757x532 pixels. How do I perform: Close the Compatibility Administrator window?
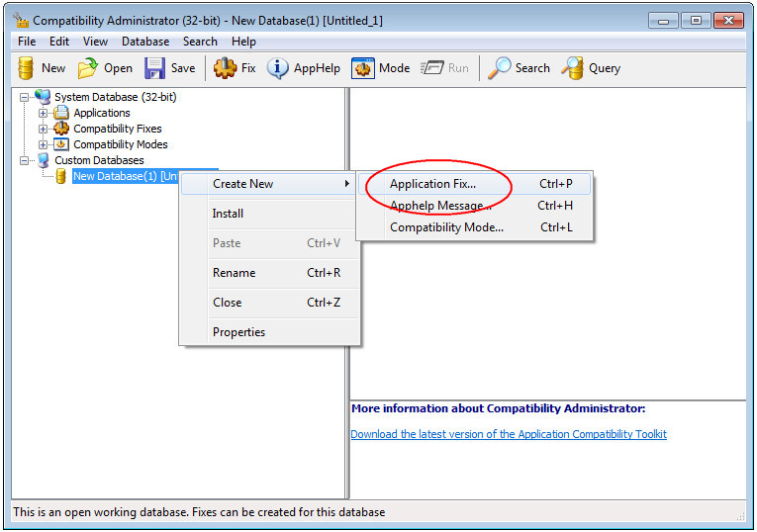pyautogui.click(x=728, y=21)
